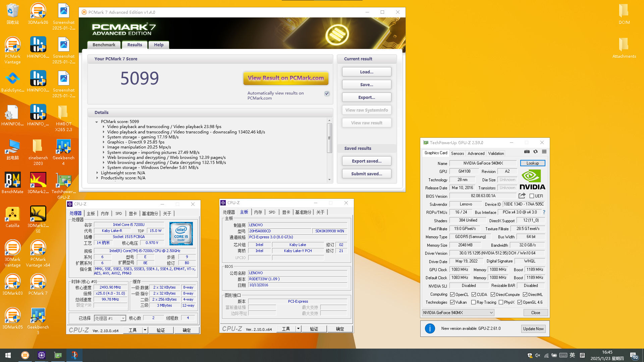Switch to the Sensors tab in GPU-Z
Viewport: 644px width, 362px height.
(458, 154)
